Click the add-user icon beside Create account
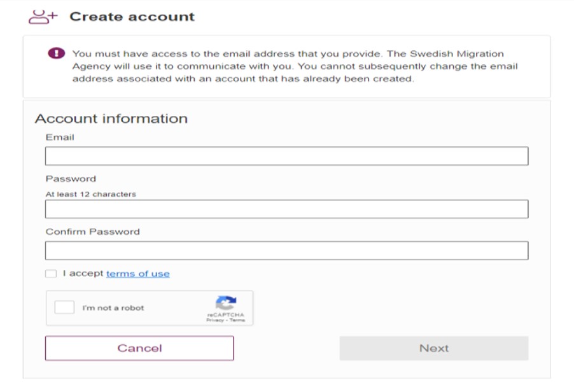Image resolution: width=574 pixels, height=392 pixels. tap(43, 17)
